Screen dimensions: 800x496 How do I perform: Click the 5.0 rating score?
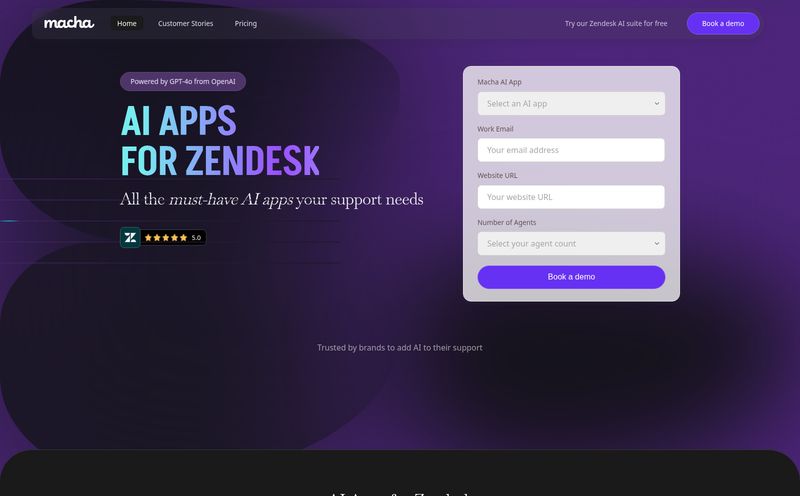[196, 238]
